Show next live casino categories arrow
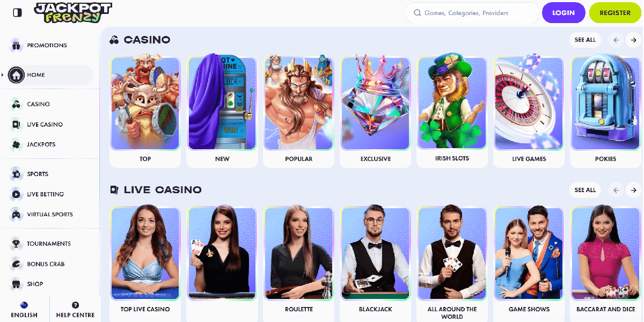The height and width of the screenshot is (322, 644). point(634,190)
